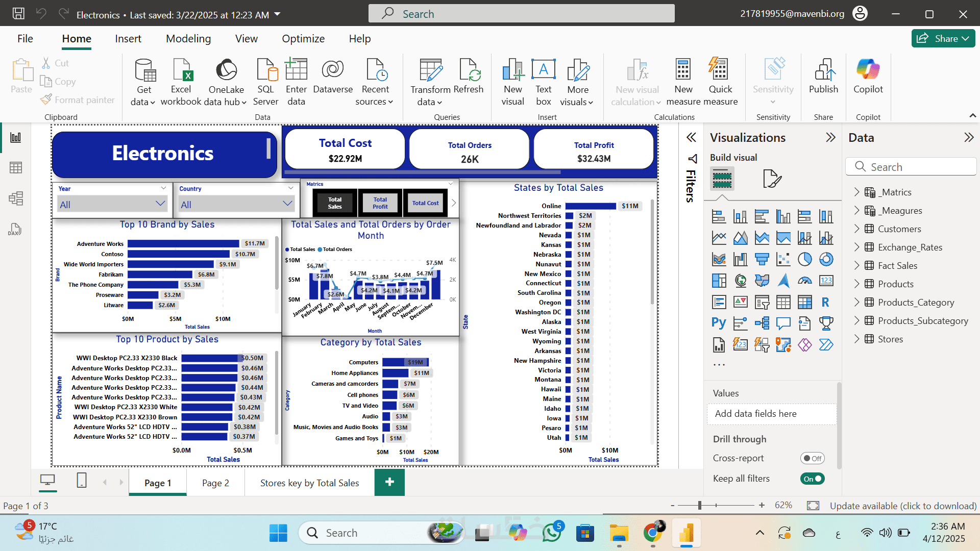980x551 pixels.
Task: Toggle the Keep all filters switch
Action: point(812,479)
